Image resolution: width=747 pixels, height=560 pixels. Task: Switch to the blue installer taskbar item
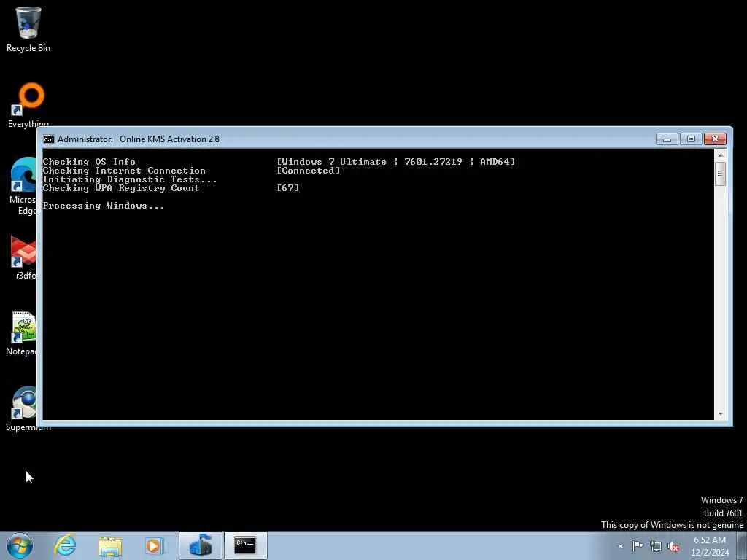point(201,545)
